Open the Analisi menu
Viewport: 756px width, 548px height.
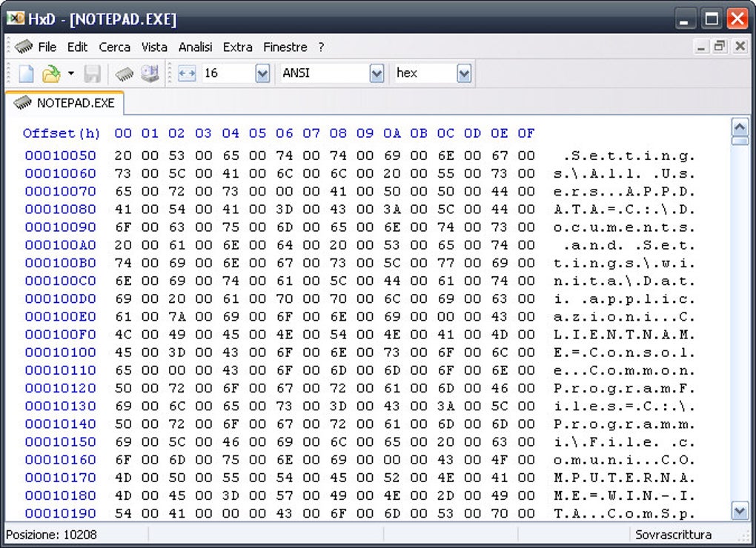[195, 47]
